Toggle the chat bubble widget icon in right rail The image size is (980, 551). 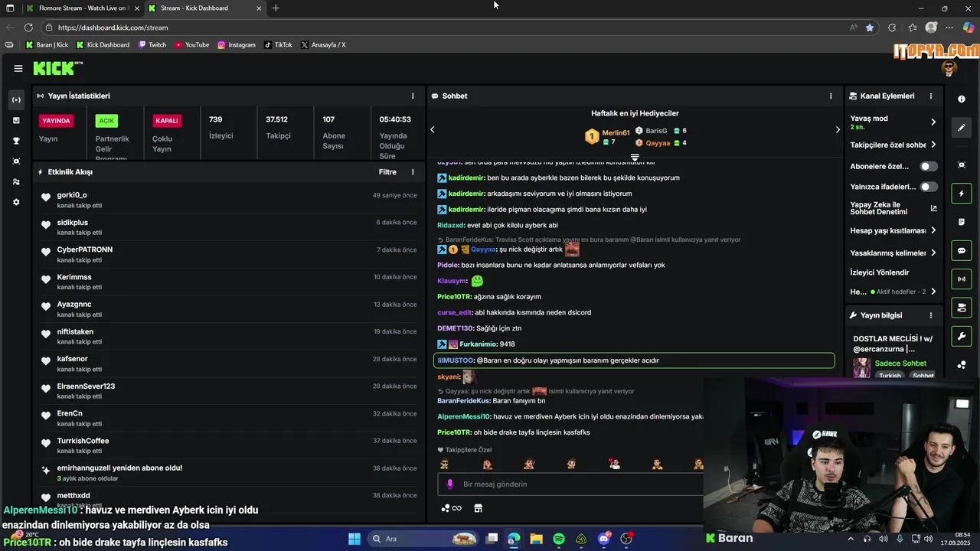coord(962,250)
